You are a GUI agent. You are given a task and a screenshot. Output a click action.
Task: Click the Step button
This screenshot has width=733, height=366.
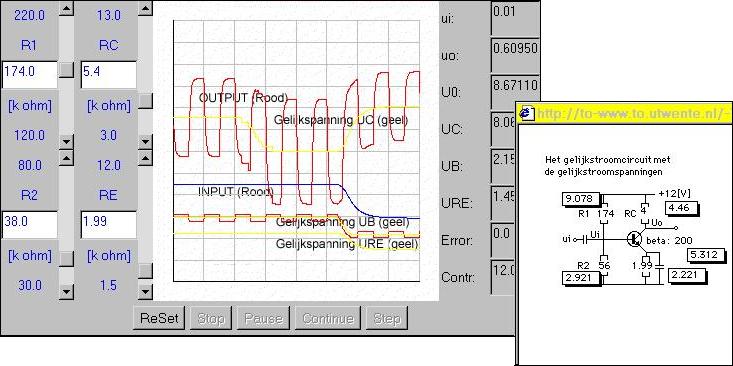pos(387,318)
